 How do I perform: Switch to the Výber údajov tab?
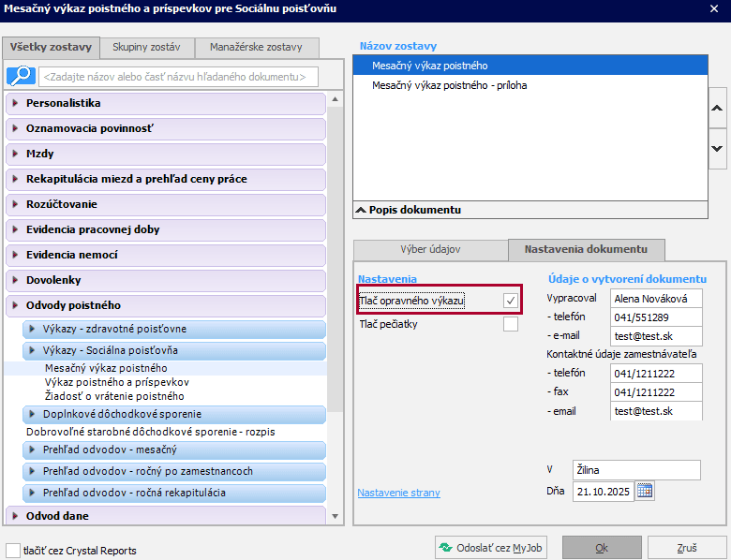[x=430, y=250]
